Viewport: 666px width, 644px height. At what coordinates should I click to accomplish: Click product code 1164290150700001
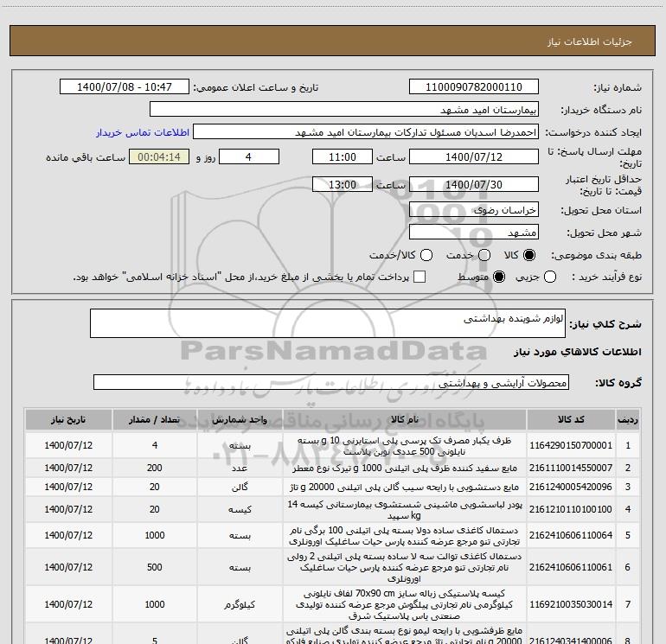pyautogui.click(x=571, y=445)
